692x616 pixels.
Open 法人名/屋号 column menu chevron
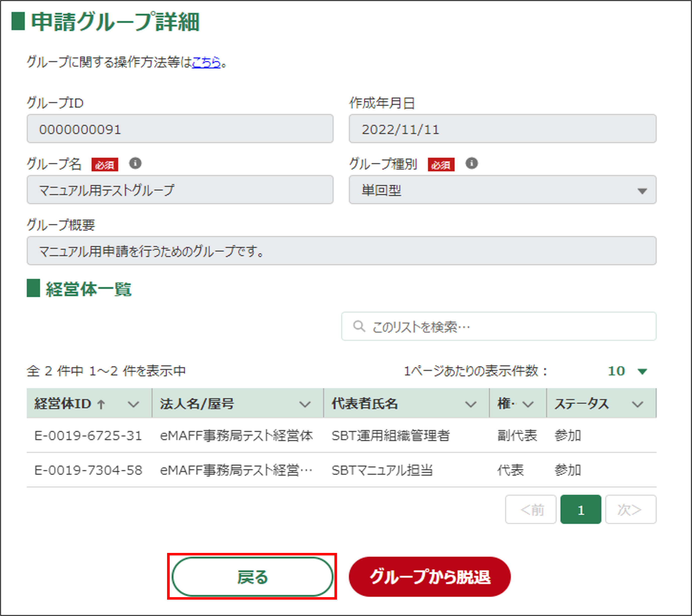point(305,404)
